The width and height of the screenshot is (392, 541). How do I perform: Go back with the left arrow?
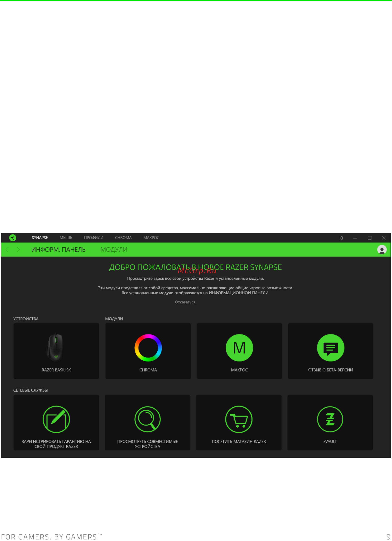pyautogui.click(x=7, y=250)
